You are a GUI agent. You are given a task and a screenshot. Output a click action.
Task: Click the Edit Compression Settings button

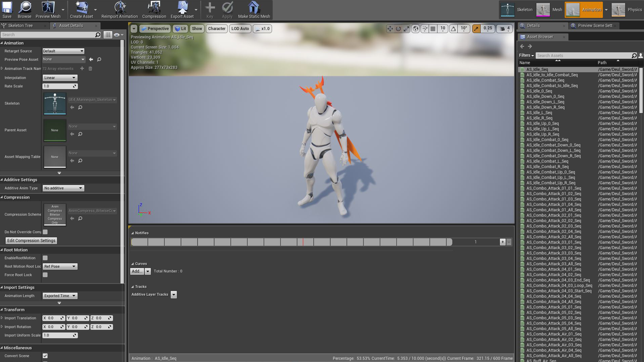(31, 240)
